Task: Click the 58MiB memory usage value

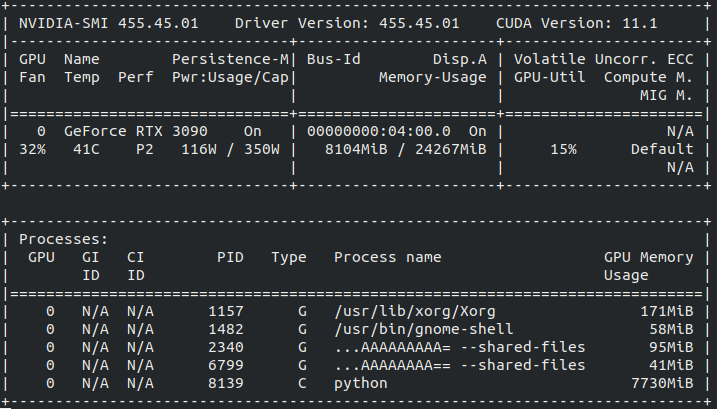Action: point(671,329)
